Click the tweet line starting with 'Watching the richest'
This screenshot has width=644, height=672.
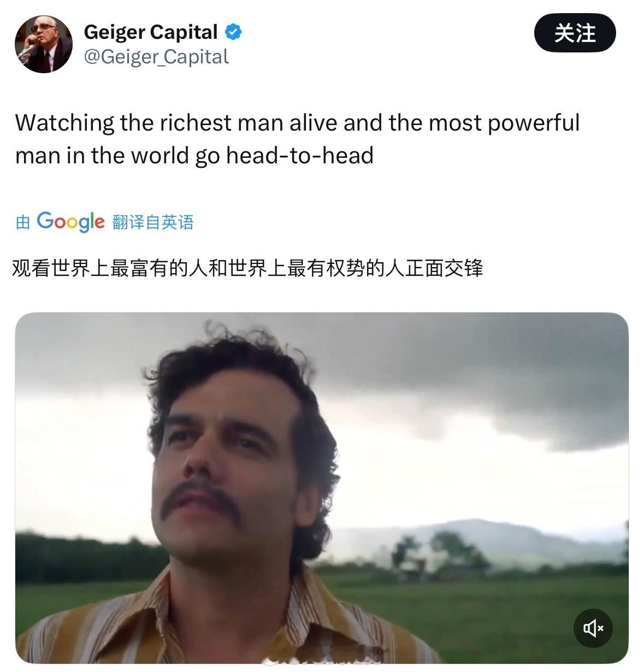(297, 123)
